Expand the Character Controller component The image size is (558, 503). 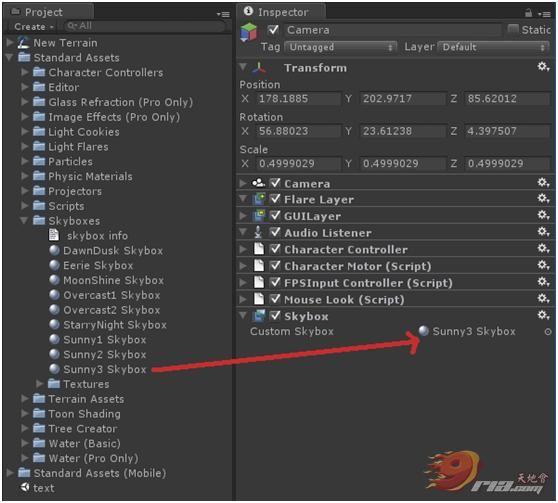(x=243, y=249)
